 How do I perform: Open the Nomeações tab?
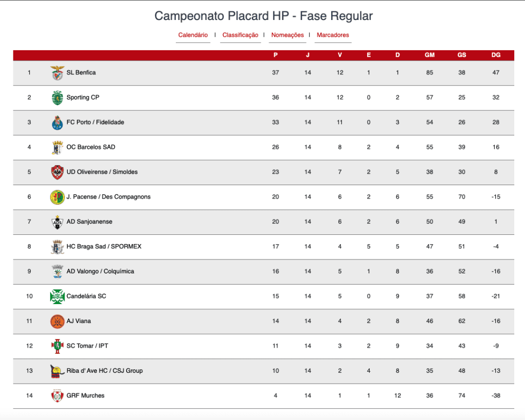coord(287,35)
